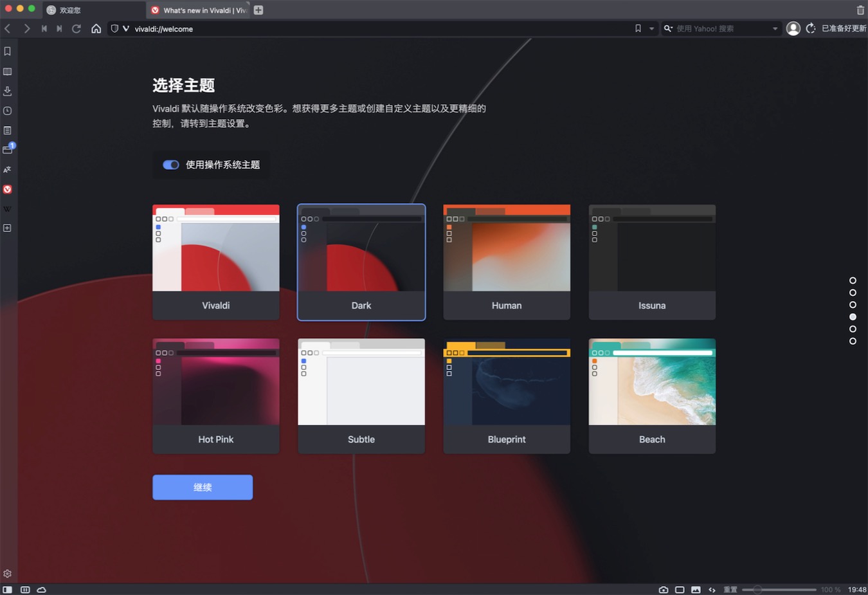Open Vivaldi settings gear icon

(x=8, y=574)
